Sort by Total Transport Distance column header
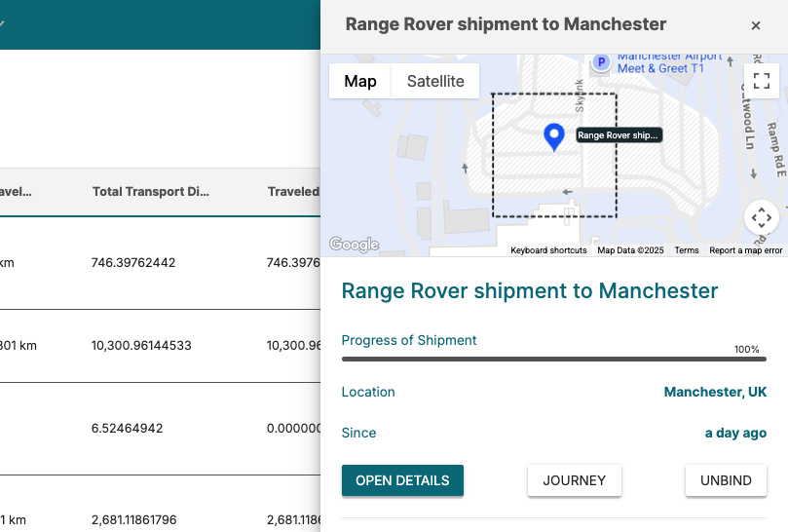Viewport: 788px width, 532px height. click(x=151, y=192)
